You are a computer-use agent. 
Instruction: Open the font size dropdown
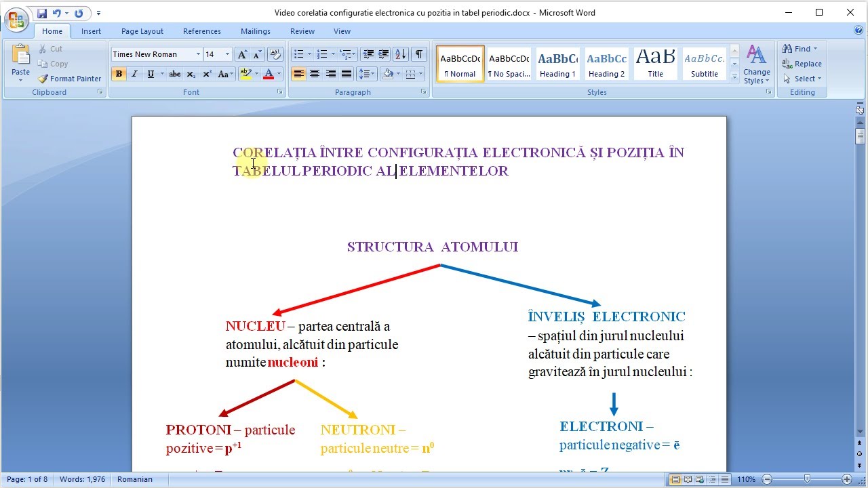tap(227, 54)
